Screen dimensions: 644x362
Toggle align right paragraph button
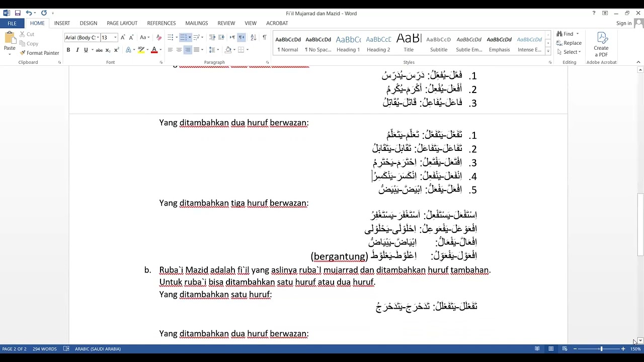pyautogui.click(x=188, y=50)
